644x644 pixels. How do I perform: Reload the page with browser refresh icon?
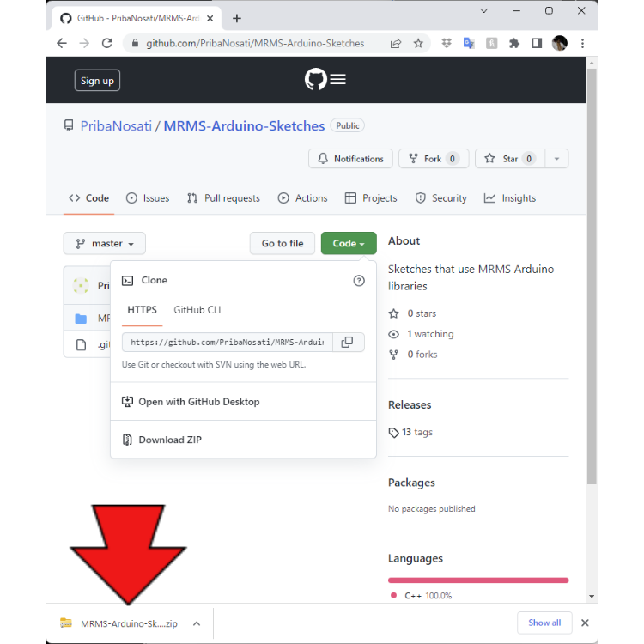pyautogui.click(x=107, y=43)
